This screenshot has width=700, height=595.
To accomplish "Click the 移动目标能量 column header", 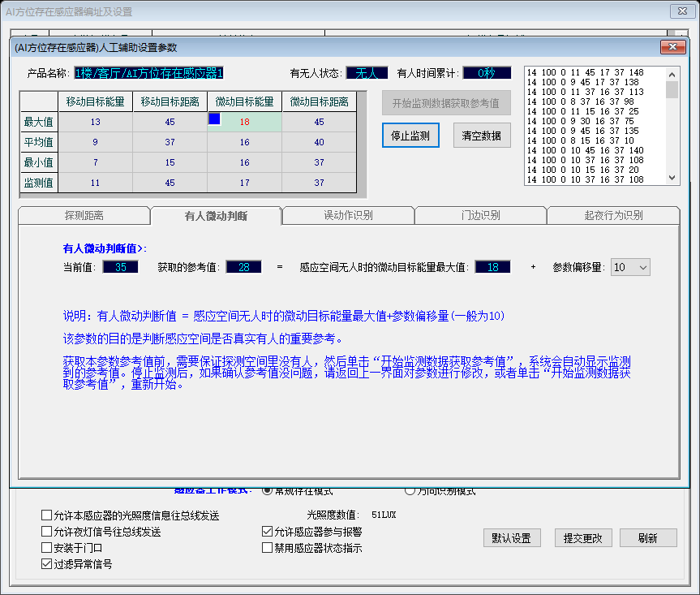I will click(x=96, y=101).
